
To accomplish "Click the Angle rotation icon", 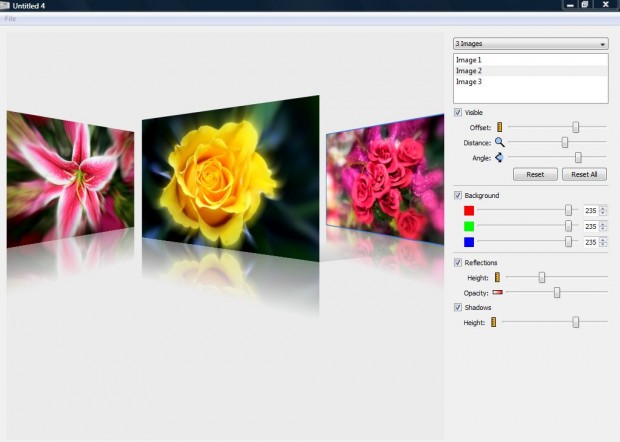I will pos(498,157).
